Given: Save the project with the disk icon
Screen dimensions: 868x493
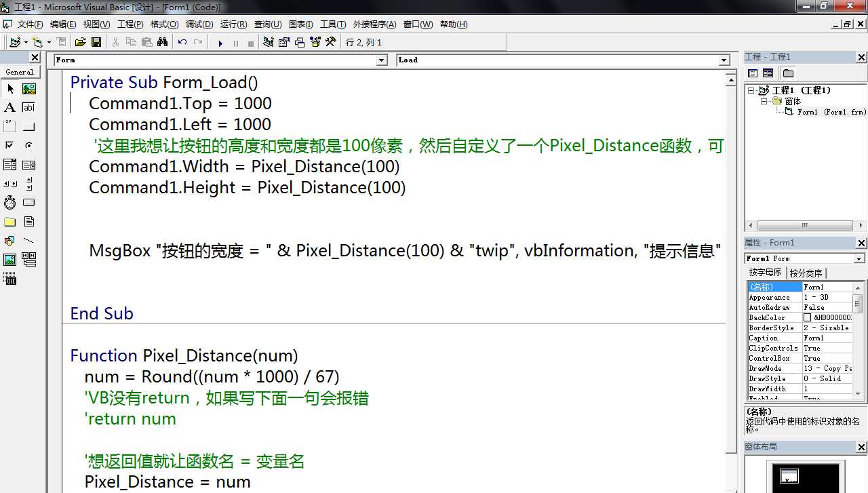Looking at the screenshot, I should pos(96,42).
